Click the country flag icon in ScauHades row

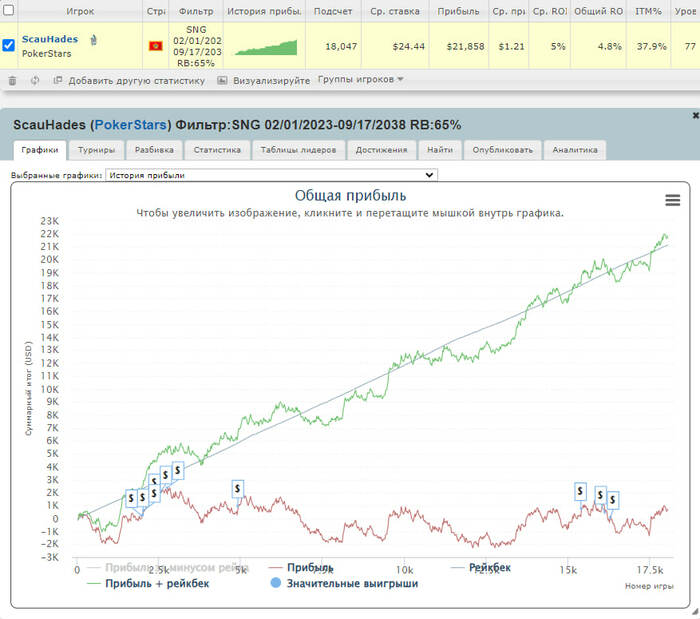click(x=155, y=46)
